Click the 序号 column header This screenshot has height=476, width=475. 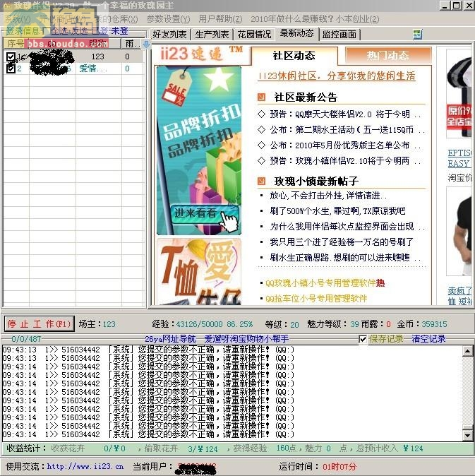(x=16, y=44)
